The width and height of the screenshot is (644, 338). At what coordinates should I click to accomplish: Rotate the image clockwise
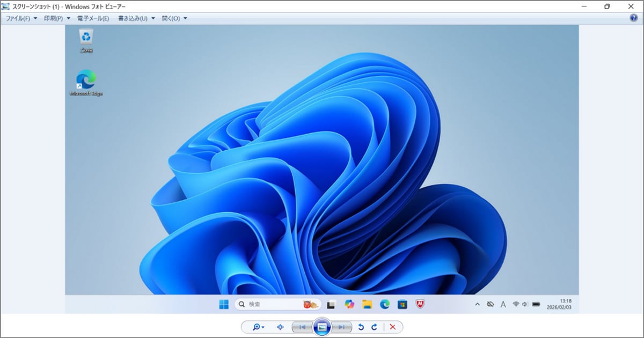tap(374, 327)
